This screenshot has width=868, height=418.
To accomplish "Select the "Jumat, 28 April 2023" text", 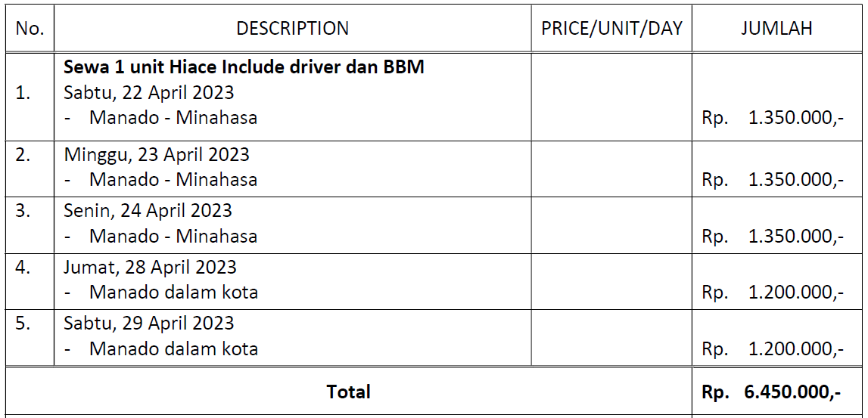I will [151, 268].
